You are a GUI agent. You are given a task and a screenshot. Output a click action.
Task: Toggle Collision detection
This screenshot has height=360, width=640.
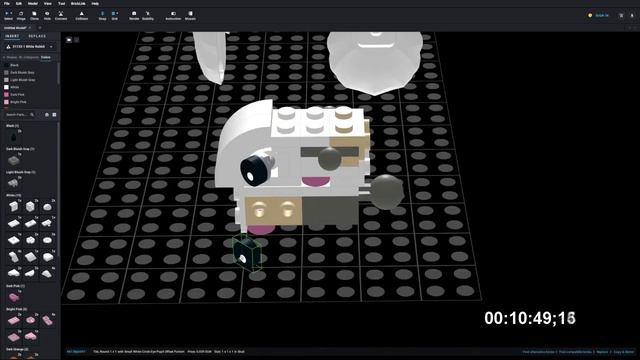point(82,16)
